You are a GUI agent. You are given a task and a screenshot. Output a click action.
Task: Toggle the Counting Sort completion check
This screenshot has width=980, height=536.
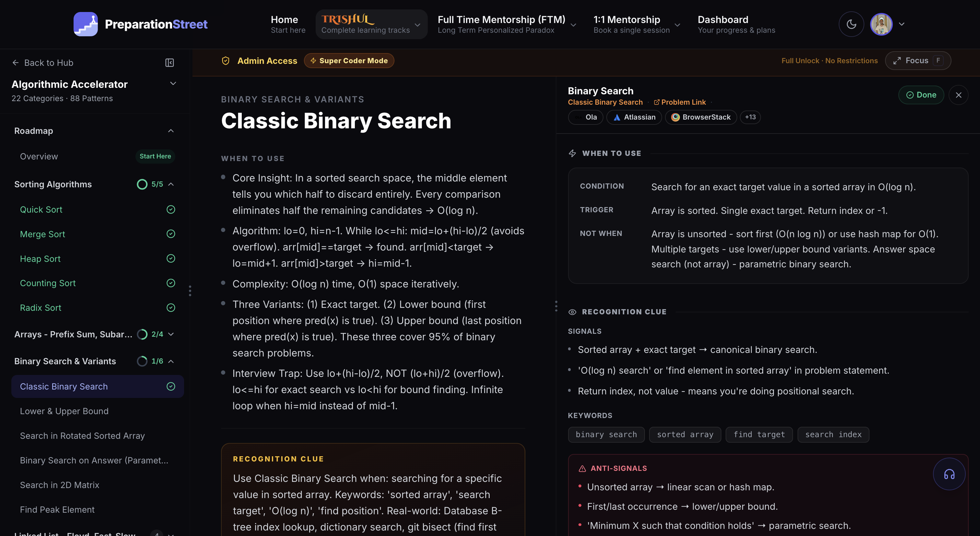(x=171, y=283)
